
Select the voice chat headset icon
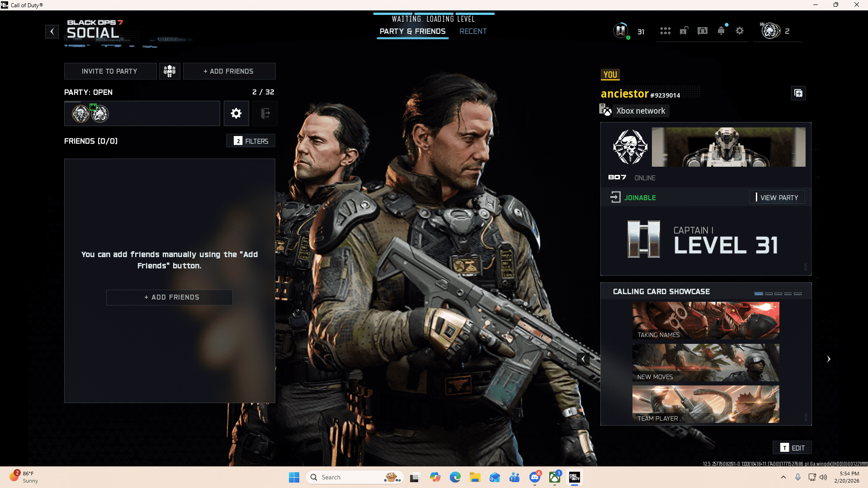click(703, 31)
